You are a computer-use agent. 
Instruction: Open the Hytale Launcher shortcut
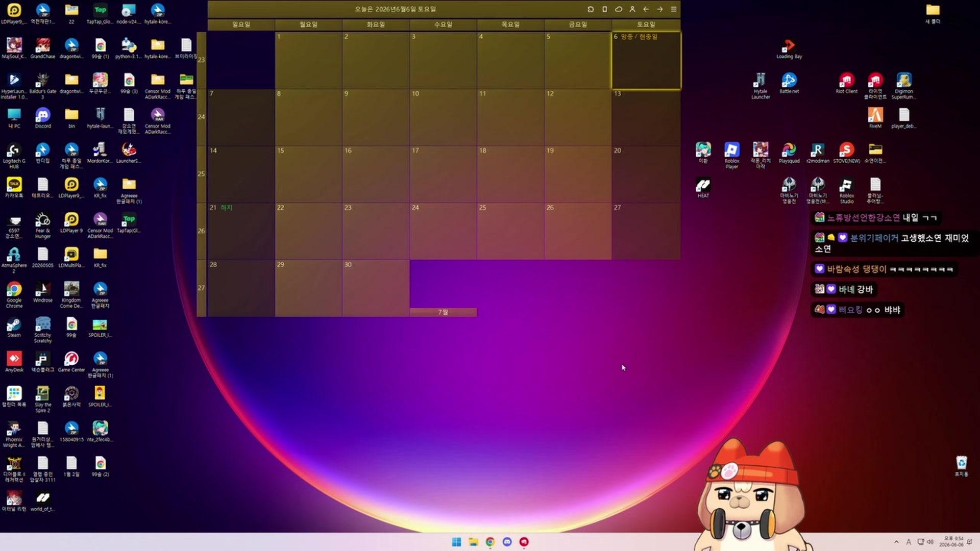[761, 86]
